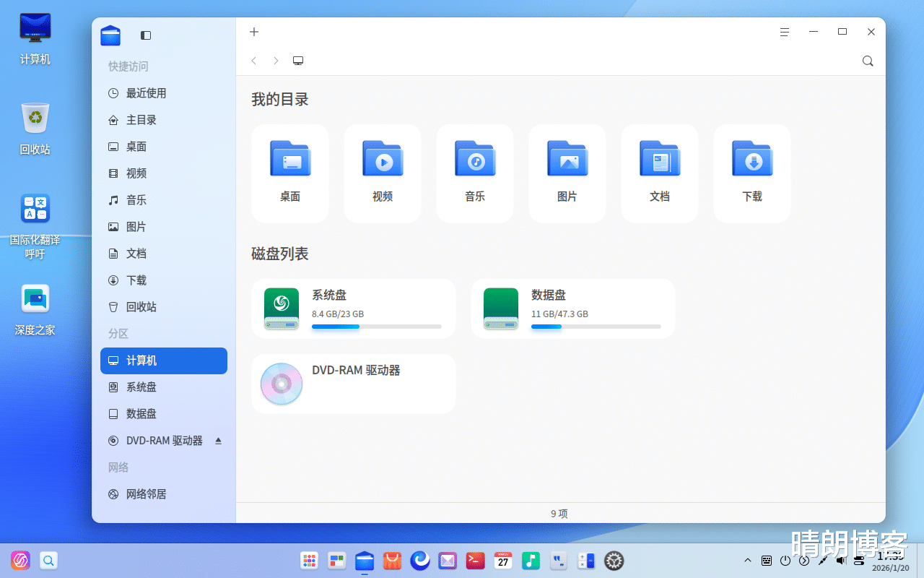Select 回收站 in the sidebar
Screen dimensions: 924x578
(x=164, y=307)
